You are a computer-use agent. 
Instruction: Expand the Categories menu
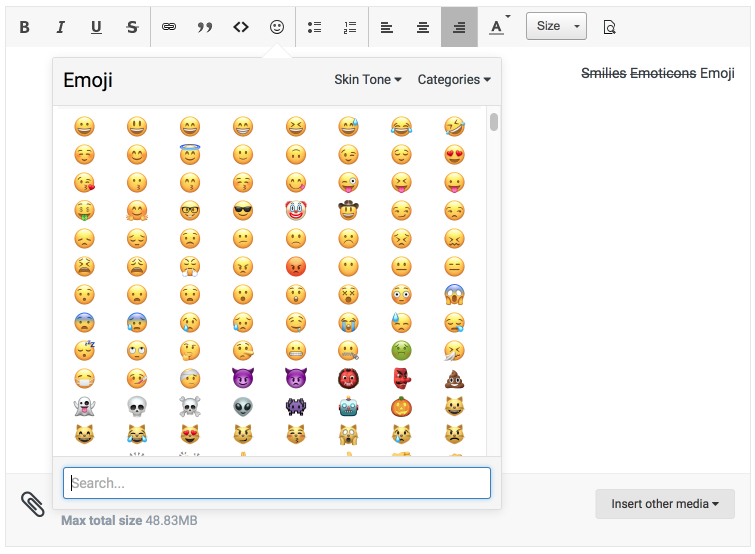[x=454, y=79]
